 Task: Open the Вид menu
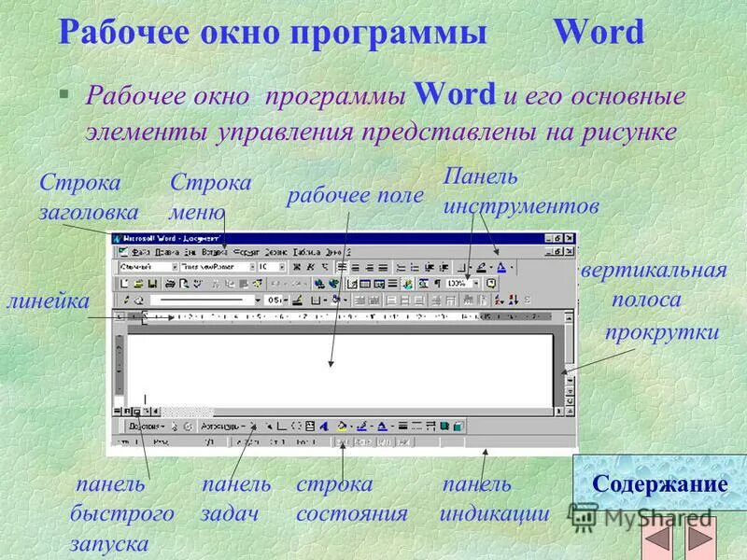pos(190,252)
